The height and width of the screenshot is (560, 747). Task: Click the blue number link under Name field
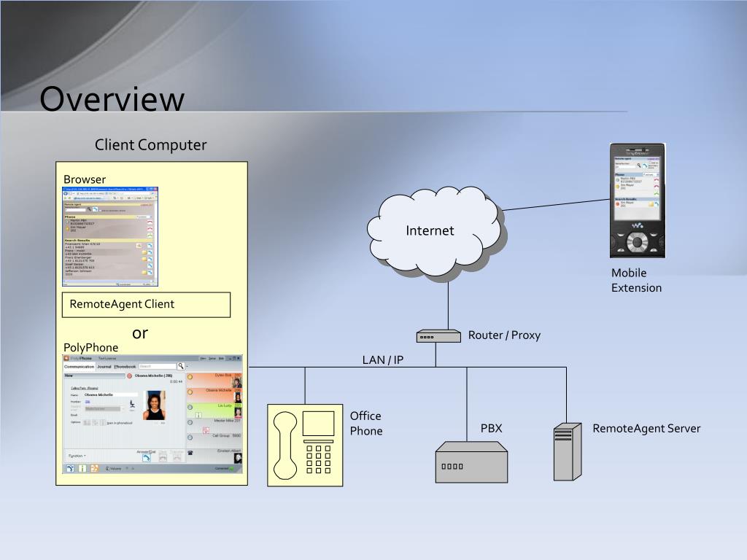click(x=88, y=402)
